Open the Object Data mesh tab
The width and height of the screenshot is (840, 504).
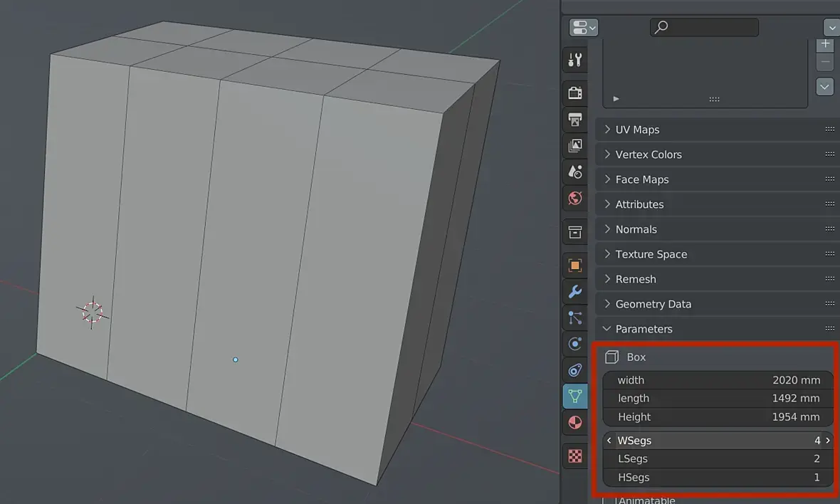coord(574,397)
